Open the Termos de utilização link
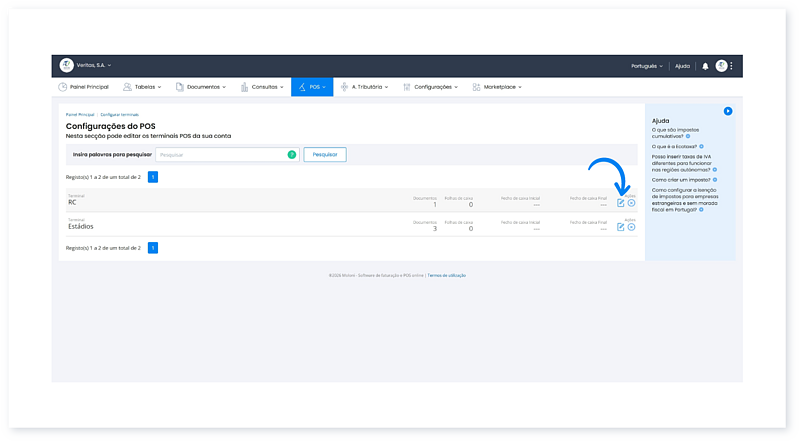 (447, 275)
